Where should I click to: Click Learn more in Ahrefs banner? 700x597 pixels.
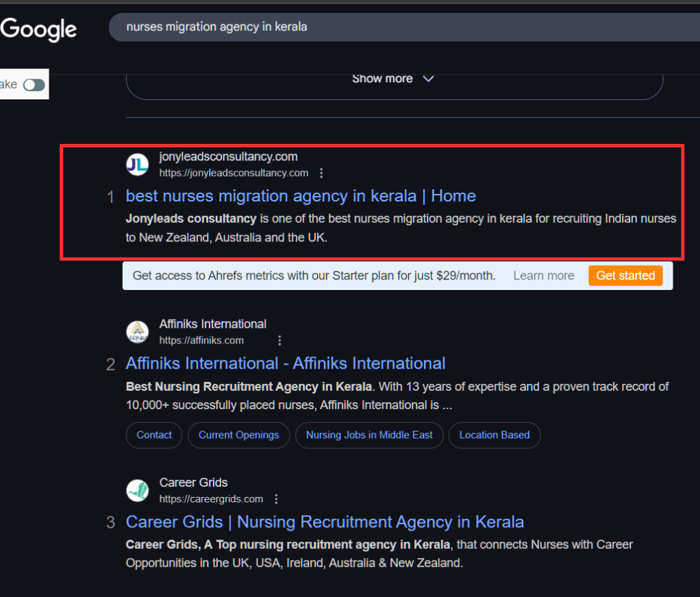(x=544, y=276)
